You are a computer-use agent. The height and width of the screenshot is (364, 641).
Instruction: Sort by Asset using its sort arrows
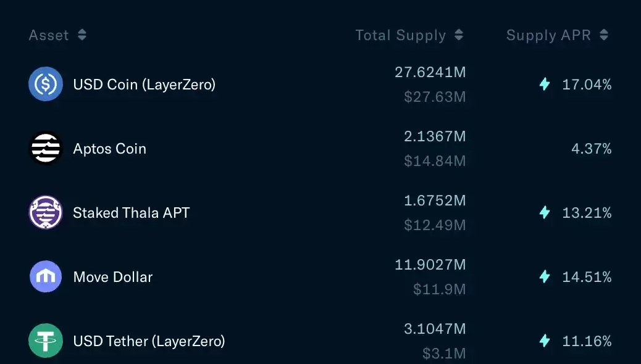click(82, 35)
